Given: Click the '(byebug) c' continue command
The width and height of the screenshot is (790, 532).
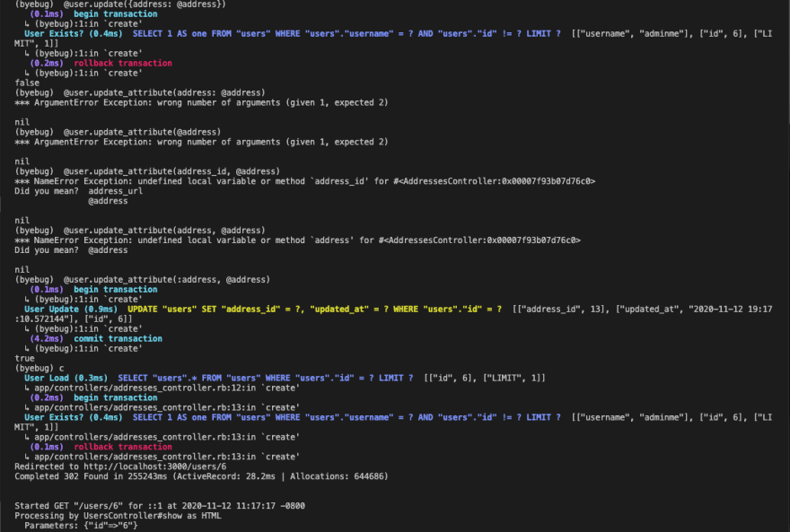Looking at the screenshot, I should [39, 368].
